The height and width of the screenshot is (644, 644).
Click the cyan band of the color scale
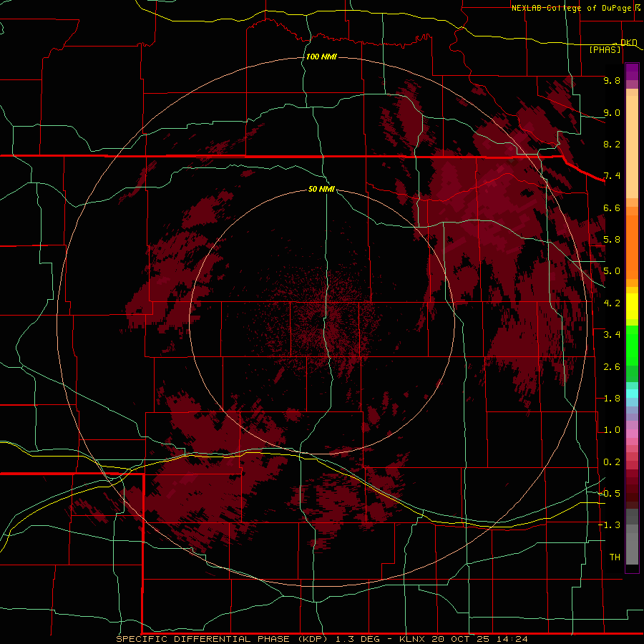coord(632,394)
